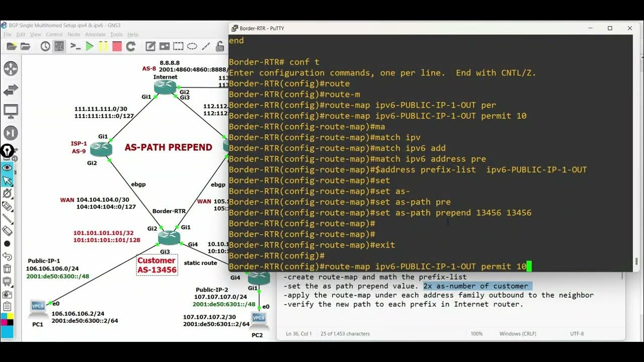Toggle show interface labels icon
Viewport: 644px width, 362px height.
[x=59, y=47]
